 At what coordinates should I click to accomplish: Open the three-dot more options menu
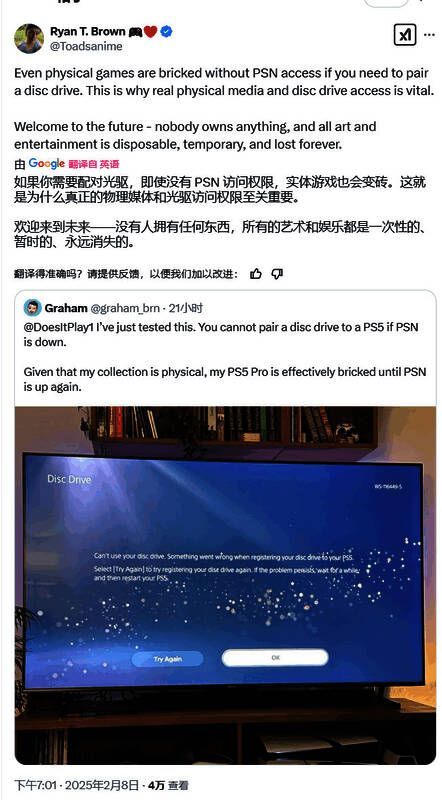[429, 35]
